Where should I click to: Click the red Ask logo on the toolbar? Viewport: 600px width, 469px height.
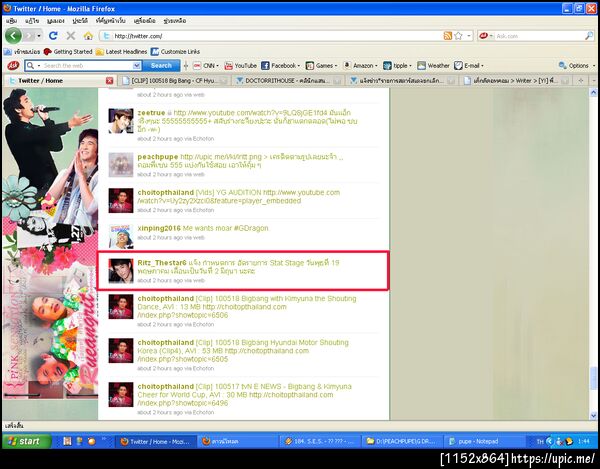pos(13,65)
